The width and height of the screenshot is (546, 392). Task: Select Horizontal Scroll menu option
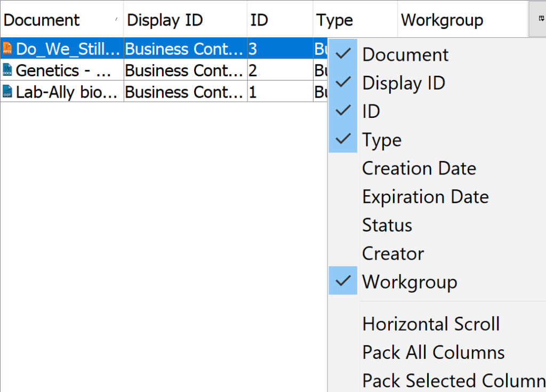(x=431, y=324)
